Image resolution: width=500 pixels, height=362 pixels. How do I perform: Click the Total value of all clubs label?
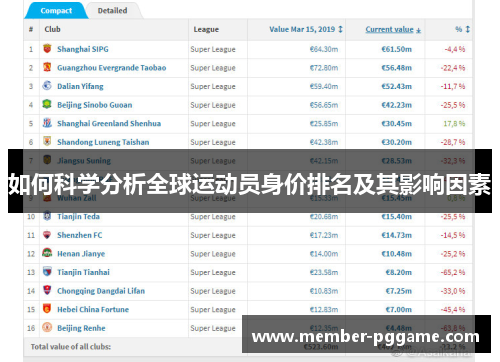71,347
